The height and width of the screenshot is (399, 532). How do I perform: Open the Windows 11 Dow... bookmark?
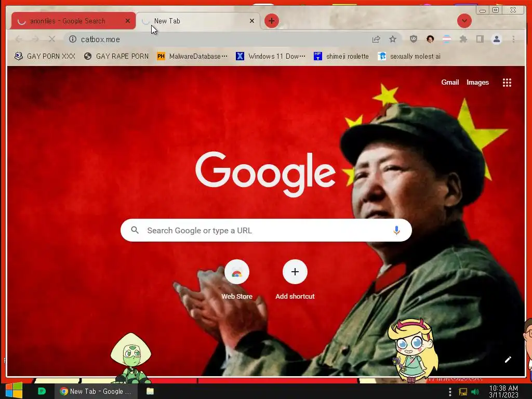click(x=271, y=56)
